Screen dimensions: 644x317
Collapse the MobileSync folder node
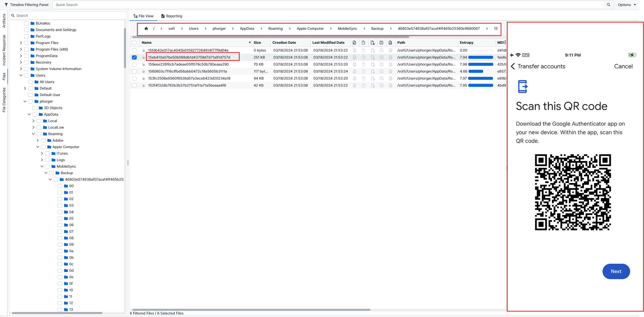[42, 166]
